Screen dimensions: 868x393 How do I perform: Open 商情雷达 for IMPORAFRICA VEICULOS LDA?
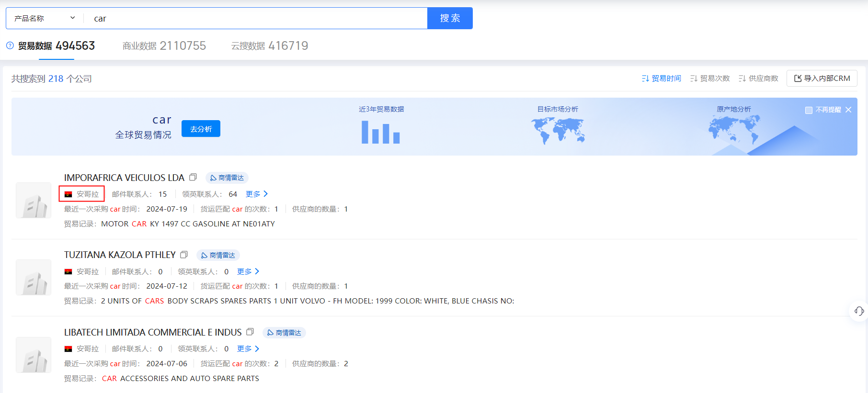[x=227, y=178]
